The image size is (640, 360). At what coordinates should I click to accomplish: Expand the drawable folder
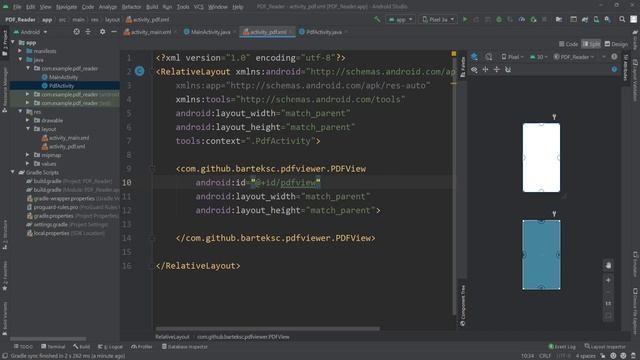27,120
